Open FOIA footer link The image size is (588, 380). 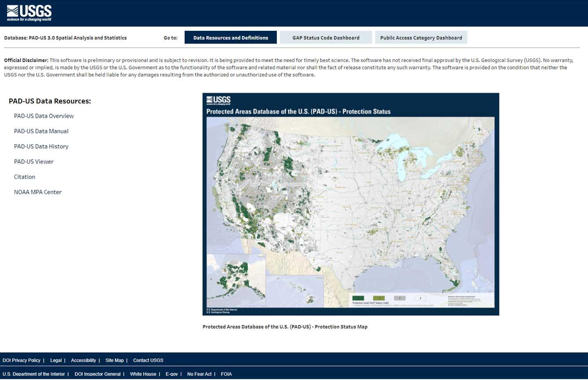point(226,374)
